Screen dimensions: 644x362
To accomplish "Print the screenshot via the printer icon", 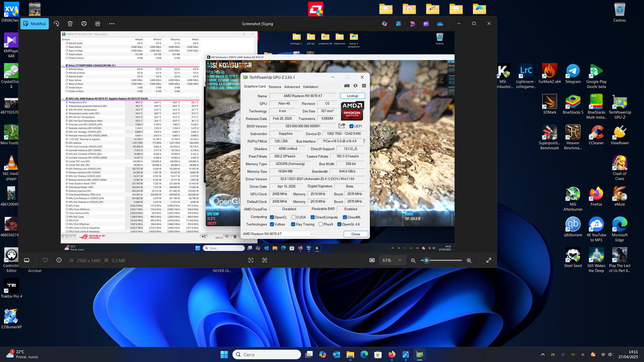I will [x=84, y=24].
